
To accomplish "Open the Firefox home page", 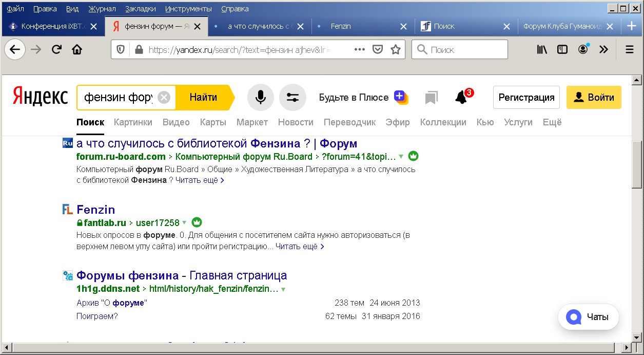I will 77,50.
